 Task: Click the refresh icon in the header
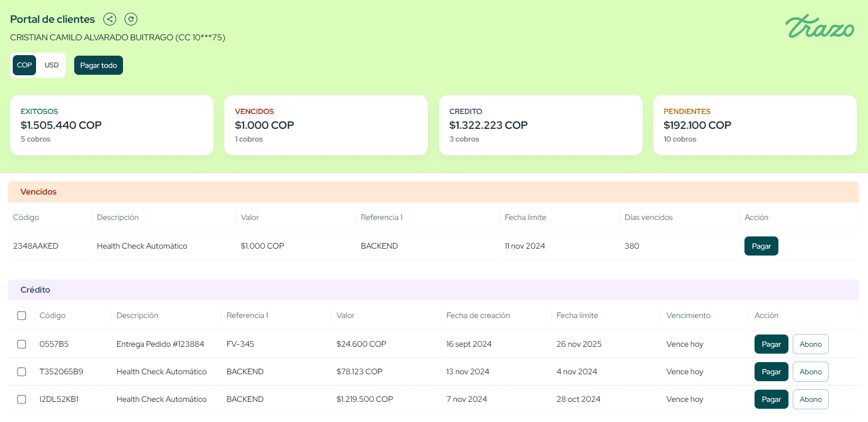coord(131,19)
